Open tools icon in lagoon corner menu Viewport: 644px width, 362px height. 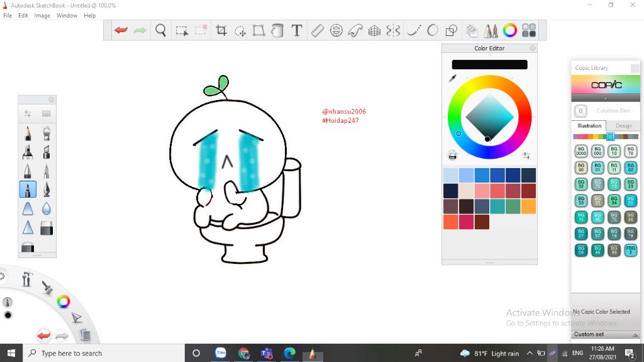26,279
